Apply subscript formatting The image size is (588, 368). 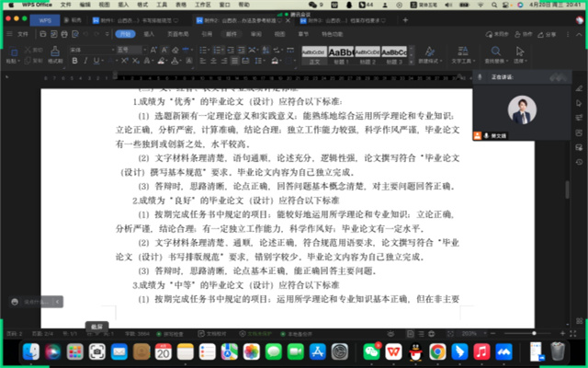coord(136,61)
